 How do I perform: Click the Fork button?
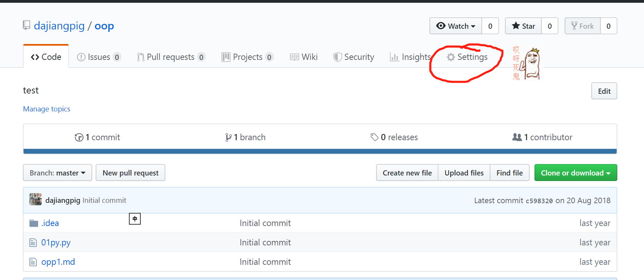[x=583, y=26]
